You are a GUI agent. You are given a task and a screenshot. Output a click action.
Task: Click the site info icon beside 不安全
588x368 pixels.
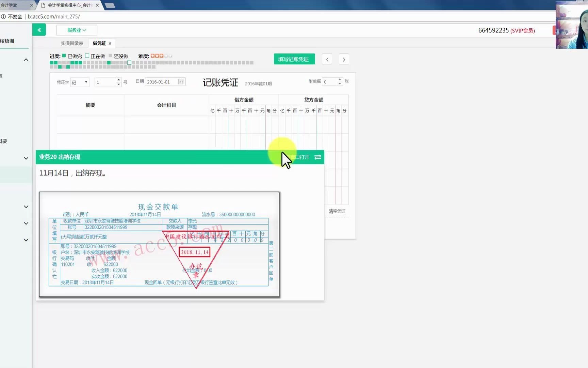coord(3,16)
